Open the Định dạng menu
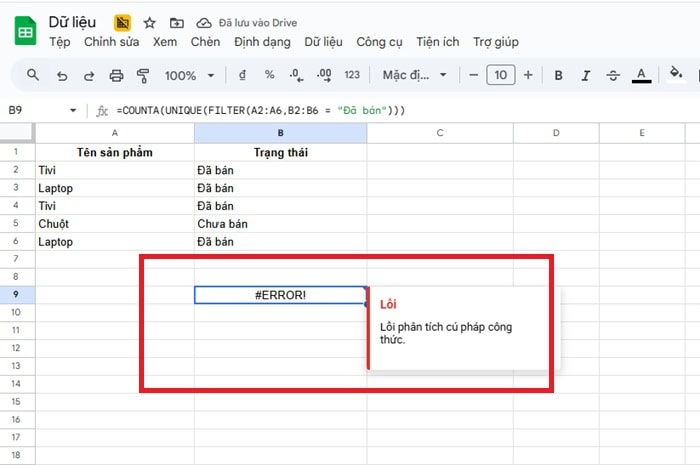The width and height of the screenshot is (700, 465). point(262,42)
